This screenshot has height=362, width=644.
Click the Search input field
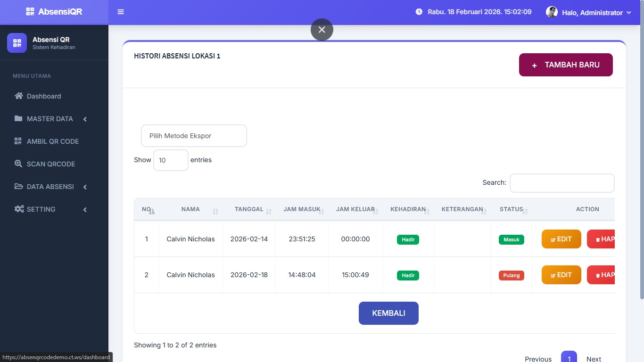[x=562, y=183]
